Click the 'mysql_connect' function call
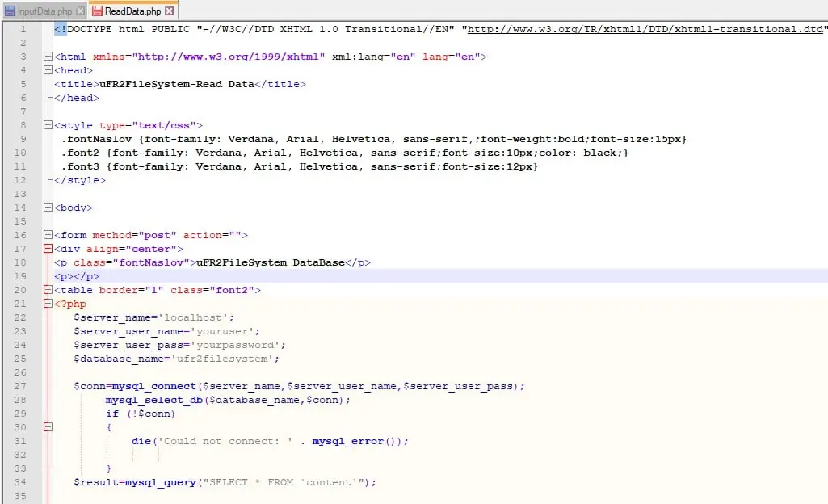The width and height of the screenshot is (828, 504). point(154,386)
